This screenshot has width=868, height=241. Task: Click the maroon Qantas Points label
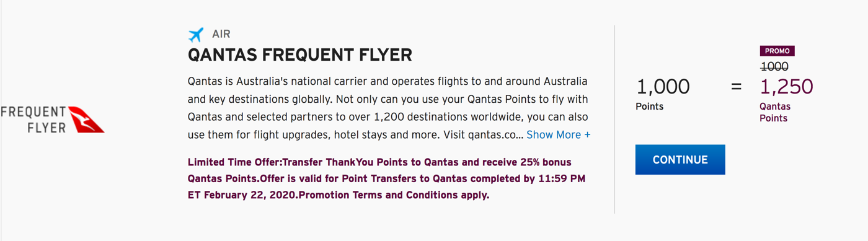coord(775,112)
